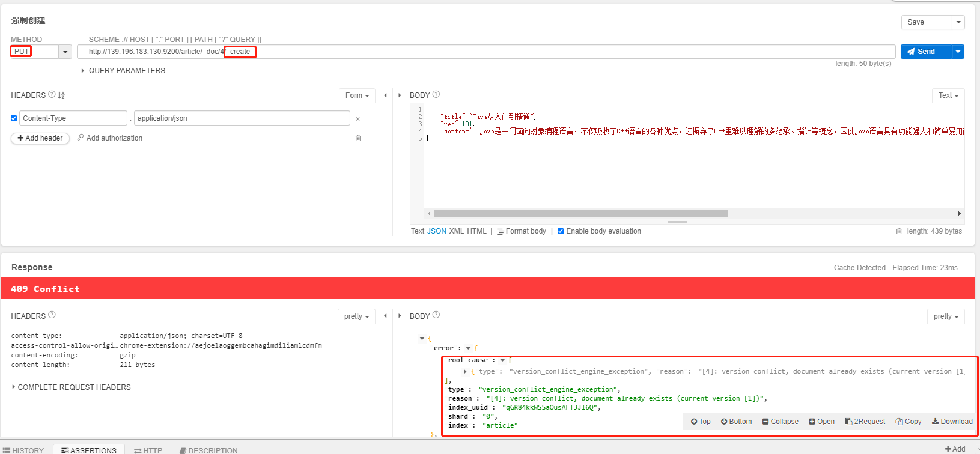The height and width of the screenshot is (454, 980).
Task: Expand QUERY PARAMETERS section
Action: pyautogui.click(x=123, y=71)
